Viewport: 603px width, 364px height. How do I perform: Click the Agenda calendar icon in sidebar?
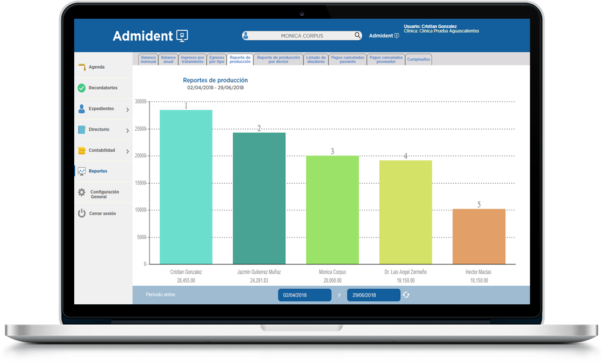[81, 67]
